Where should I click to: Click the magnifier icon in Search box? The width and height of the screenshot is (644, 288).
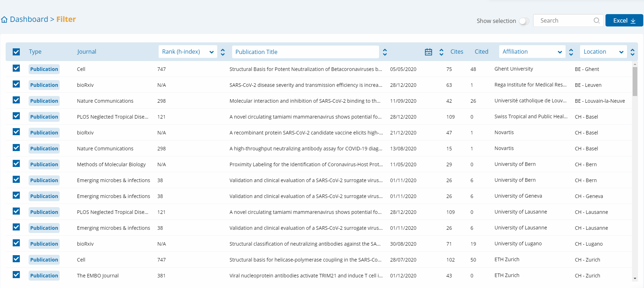click(x=596, y=20)
